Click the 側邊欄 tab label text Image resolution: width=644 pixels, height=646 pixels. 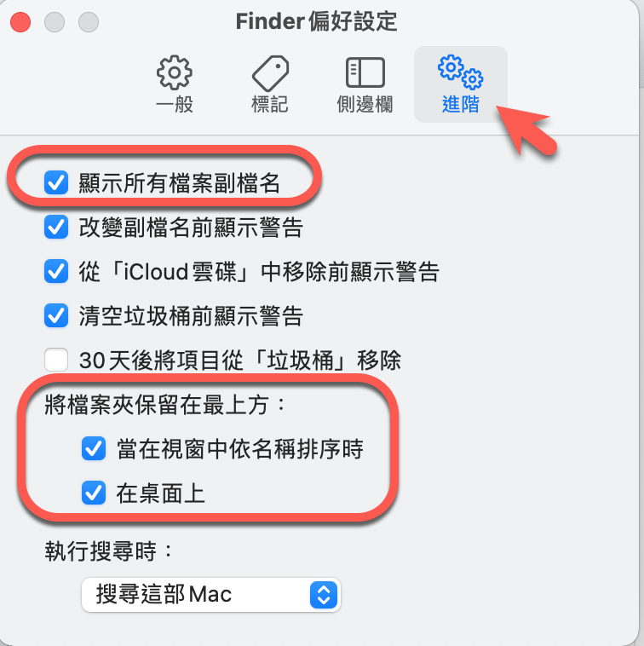click(365, 104)
